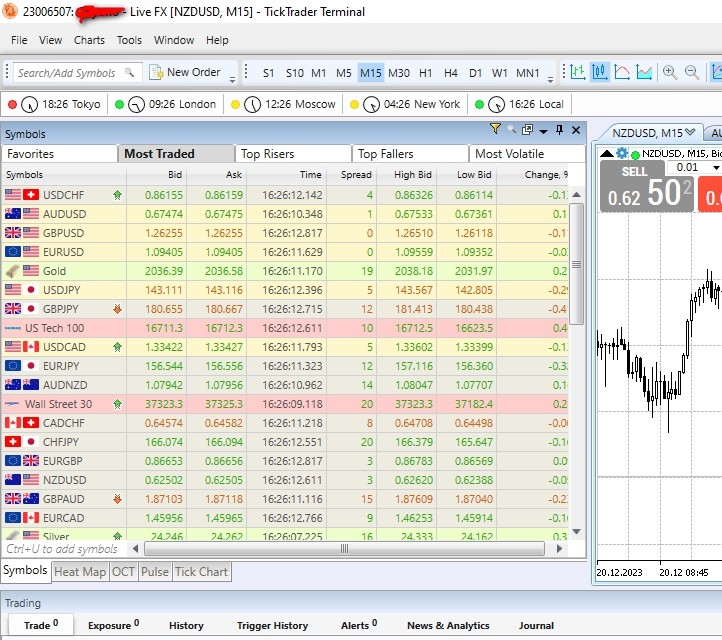Switch to M5 timeframe
This screenshot has width=722, height=640.
[344, 73]
